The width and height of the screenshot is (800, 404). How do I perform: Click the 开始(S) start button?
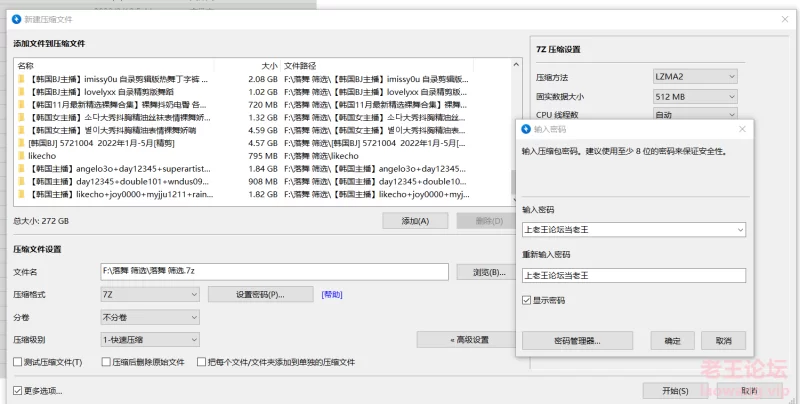point(676,391)
